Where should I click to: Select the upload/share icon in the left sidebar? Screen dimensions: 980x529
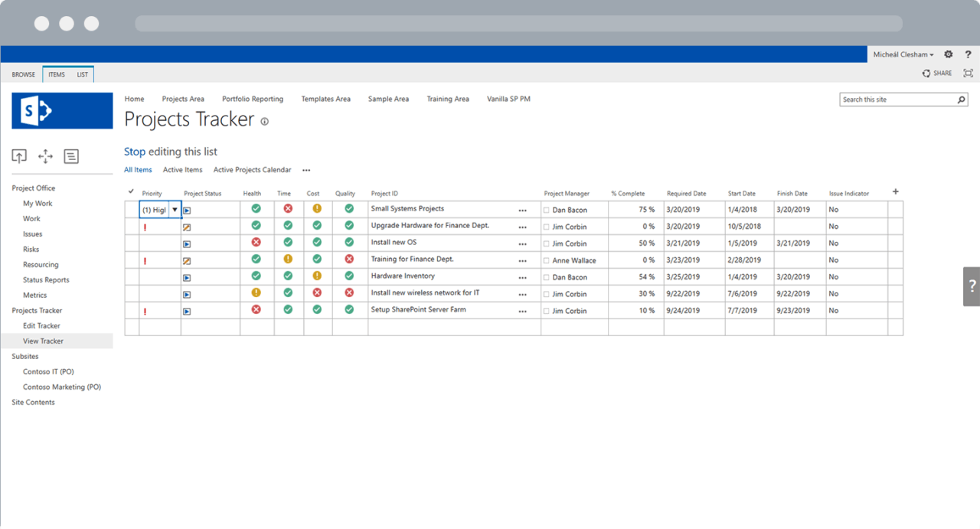tap(19, 155)
